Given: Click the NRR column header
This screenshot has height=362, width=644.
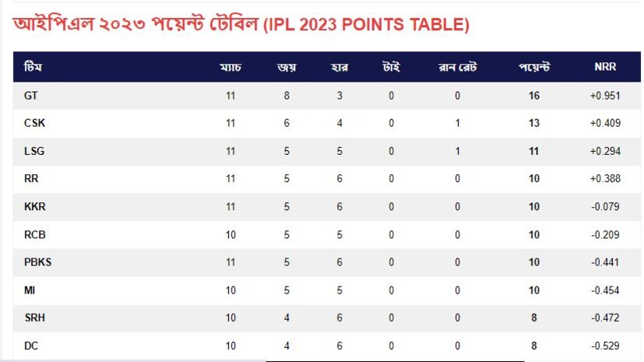Looking at the screenshot, I should point(604,67).
